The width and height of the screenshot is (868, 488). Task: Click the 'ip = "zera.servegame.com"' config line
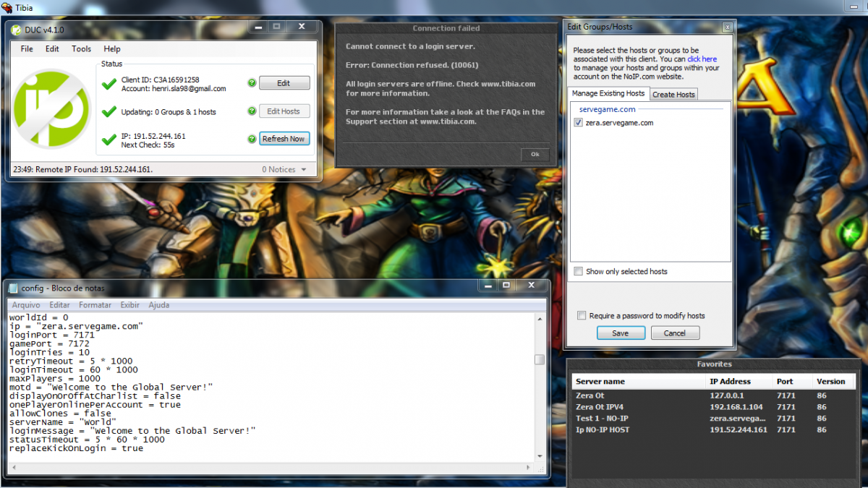(76, 326)
